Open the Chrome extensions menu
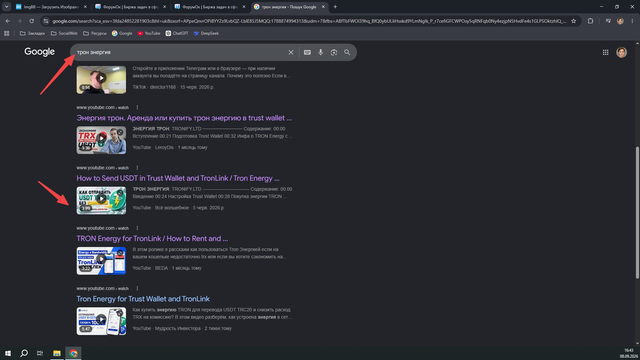This screenshot has width=640, height=360. (590, 21)
